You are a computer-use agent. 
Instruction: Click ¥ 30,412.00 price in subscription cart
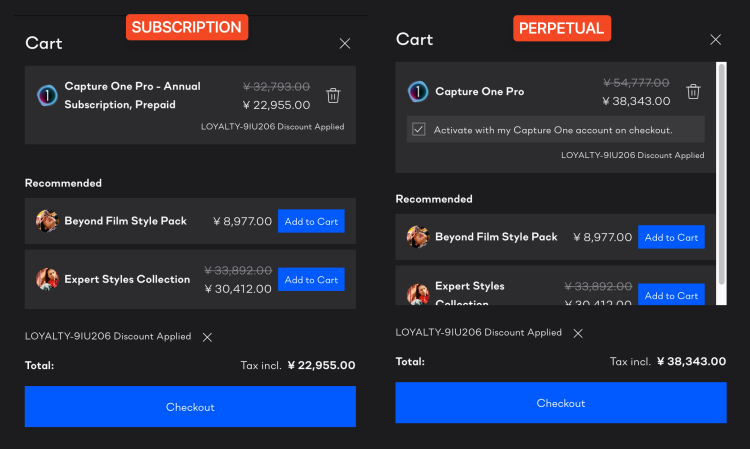coord(238,289)
